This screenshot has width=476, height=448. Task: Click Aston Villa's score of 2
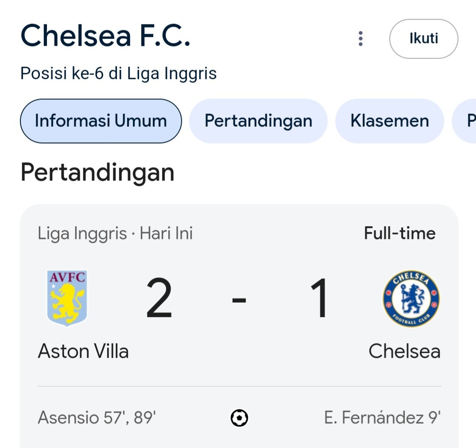coord(159,298)
